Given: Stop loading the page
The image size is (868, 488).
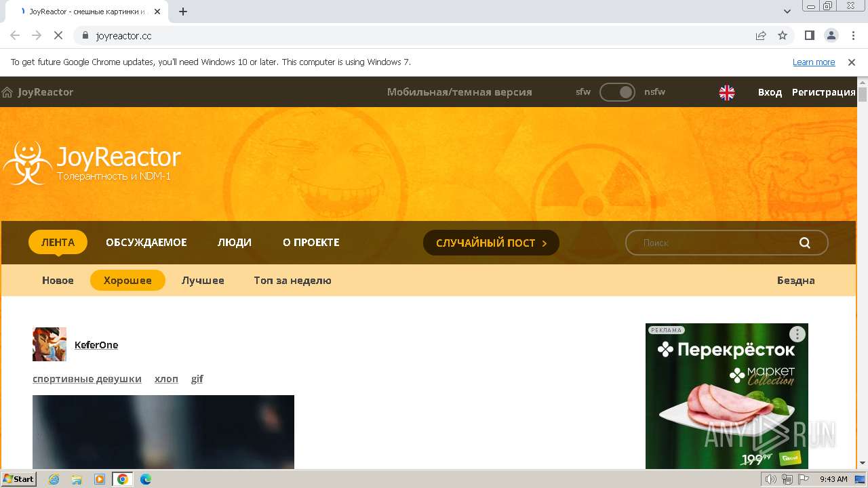Looking at the screenshot, I should point(58,35).
